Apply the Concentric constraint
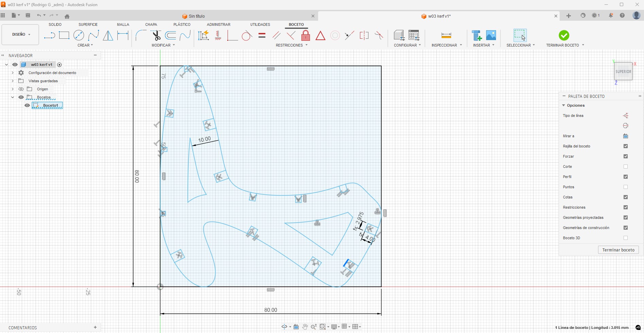The image size is (644, 333). (x=335, y=35)
